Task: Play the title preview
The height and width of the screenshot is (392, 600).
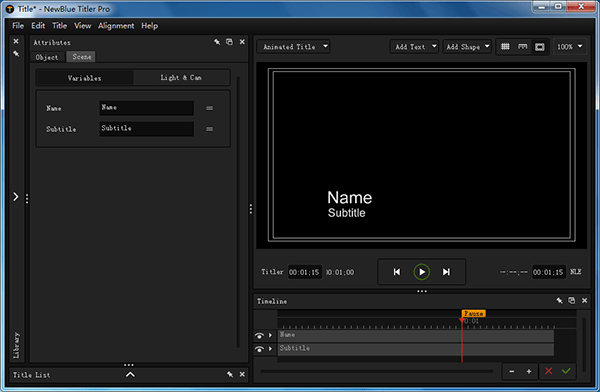Action: click(422, 272)
